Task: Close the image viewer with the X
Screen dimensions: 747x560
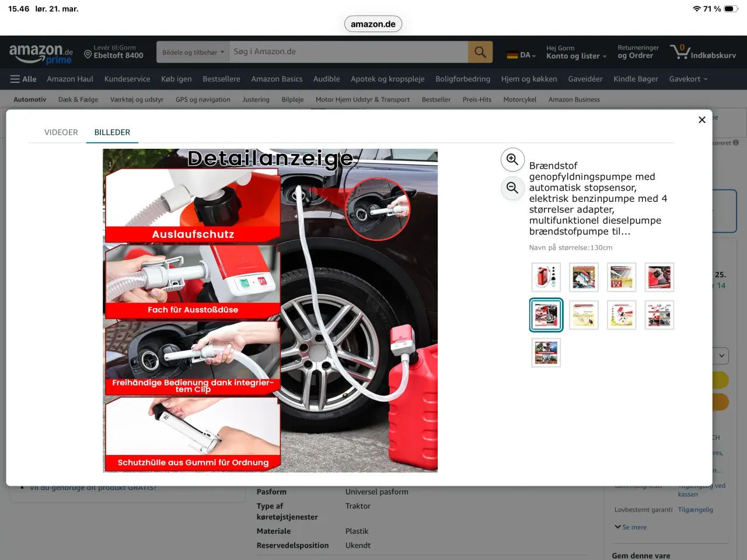Action: pyautogui.click(x=702, y=120)
